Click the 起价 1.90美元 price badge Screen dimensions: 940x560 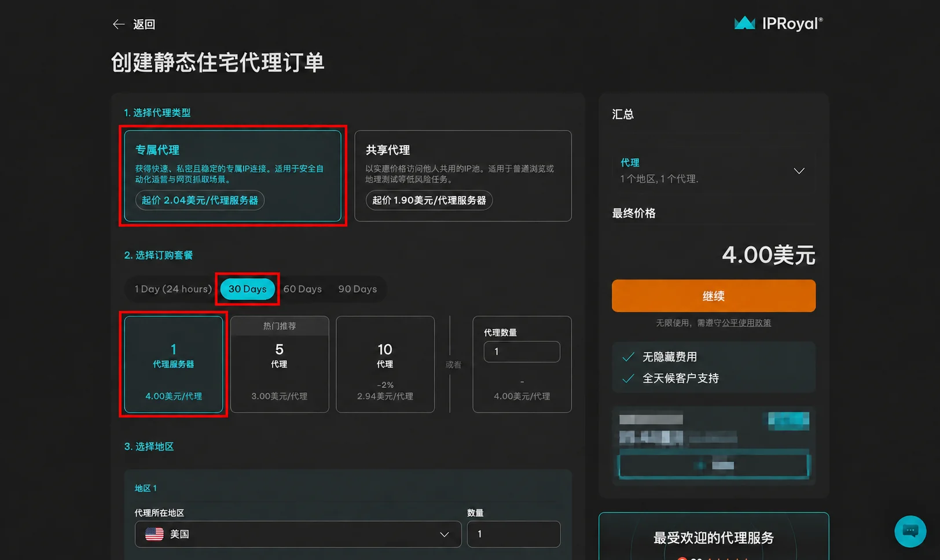(429, 200)
